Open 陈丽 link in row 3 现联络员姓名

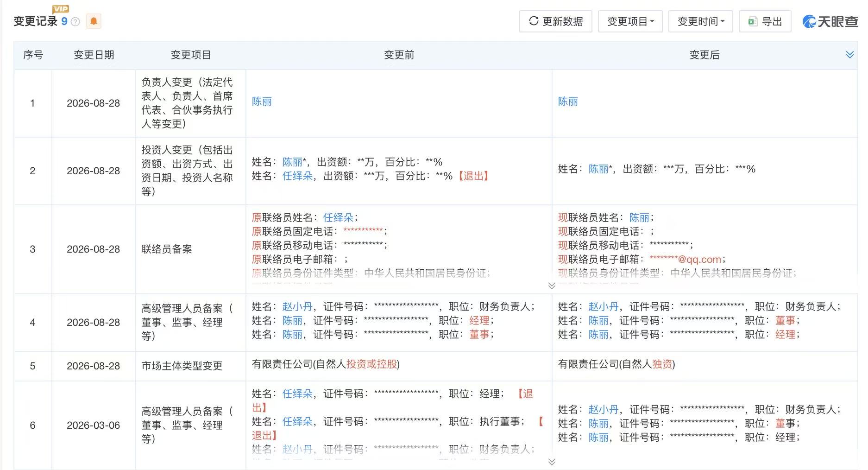point(639,217)
